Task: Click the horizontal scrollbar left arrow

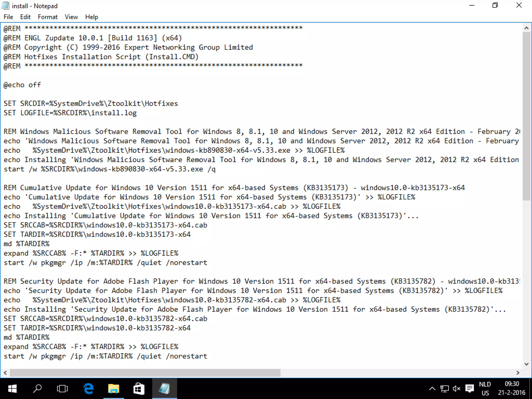Action: pos(5,373)
